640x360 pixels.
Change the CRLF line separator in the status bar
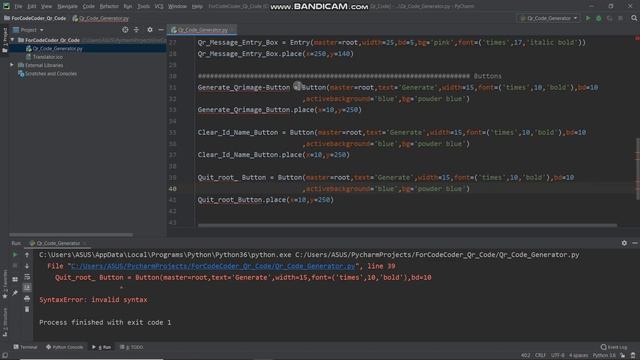(x=540, y=356)
